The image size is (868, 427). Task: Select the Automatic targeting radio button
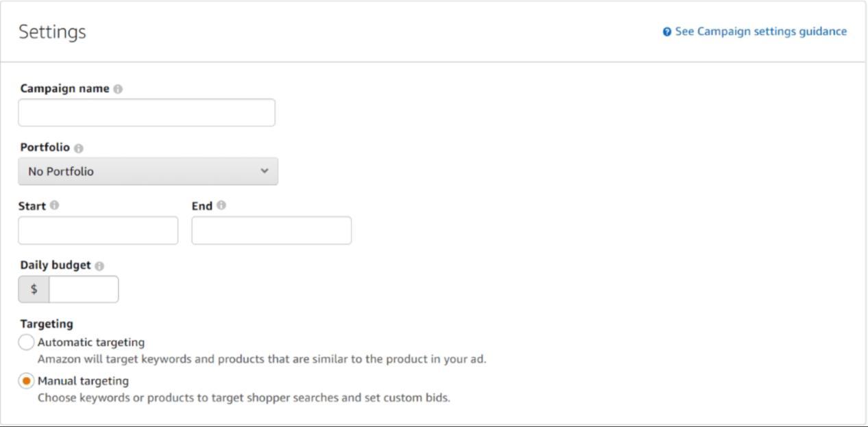(x=26, y=342)
